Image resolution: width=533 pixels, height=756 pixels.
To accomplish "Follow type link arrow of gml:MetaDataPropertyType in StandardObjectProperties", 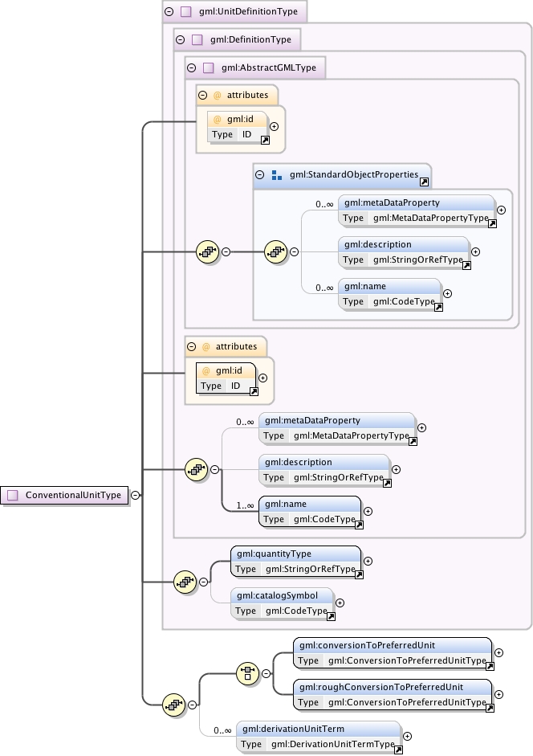I will [x=492, y=223].
